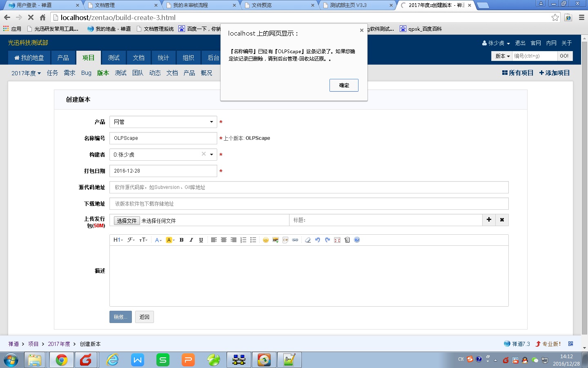Image resolution: width=588 pixels, height=368 pixels.
Task: Open H1 heading format dropdown
Action: [x=118, y=240]
